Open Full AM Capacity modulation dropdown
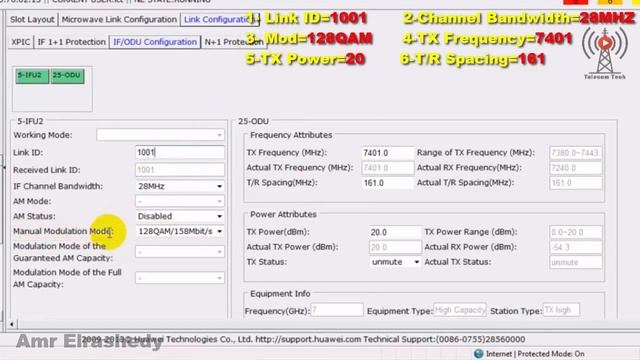The image size is (640, 360). pos(180,278)
